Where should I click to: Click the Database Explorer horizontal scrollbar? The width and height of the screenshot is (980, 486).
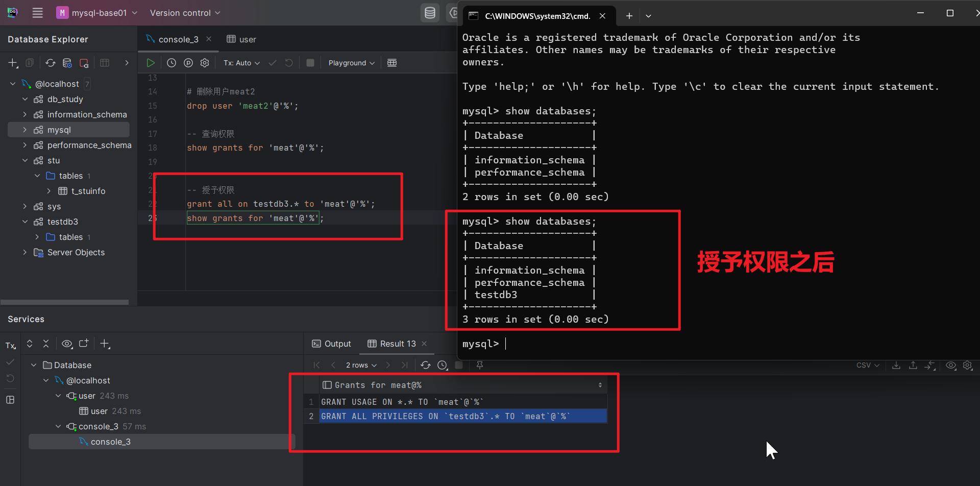[65, 302]
